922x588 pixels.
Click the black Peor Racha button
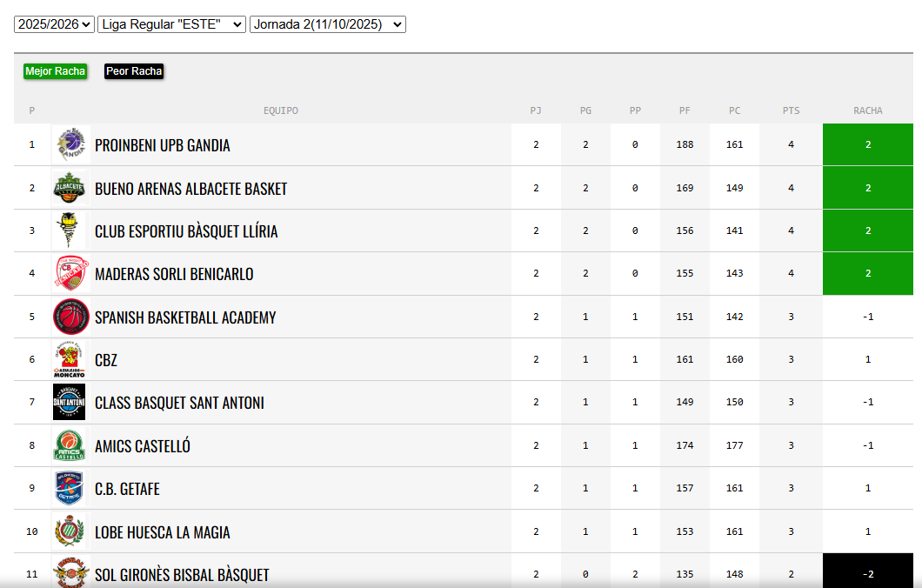click(134, 71)
